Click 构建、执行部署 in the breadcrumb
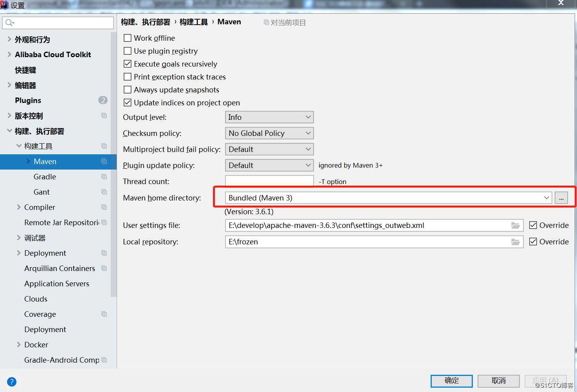Image resolution: width=577 pixels, height=392 pixels. [x=146, y=22]
